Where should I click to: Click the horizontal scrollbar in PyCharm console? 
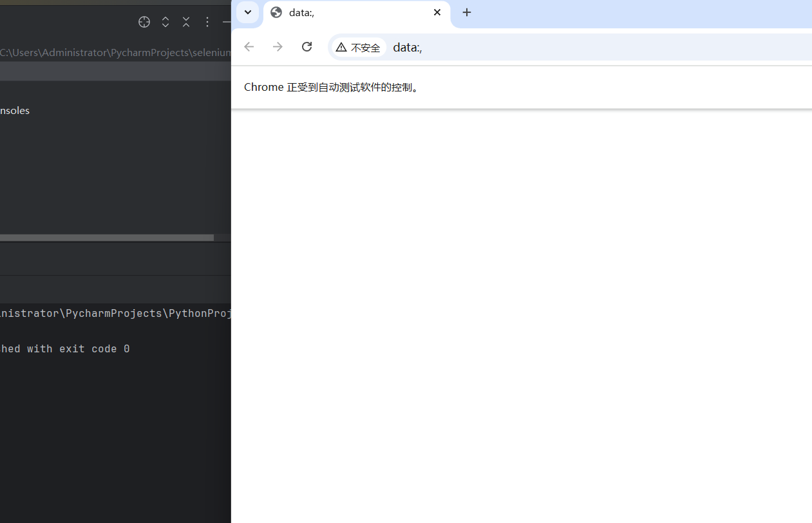tap(106, 238)
